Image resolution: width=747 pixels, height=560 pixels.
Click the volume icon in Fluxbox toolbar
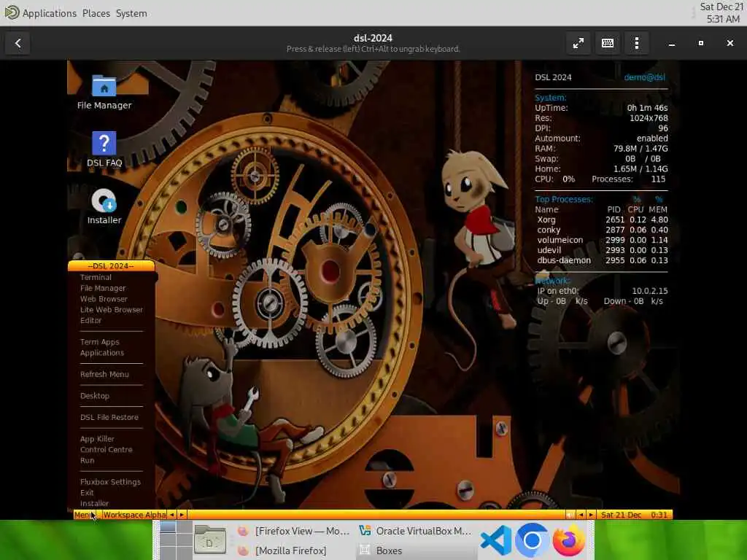click(x=570, y=515)
